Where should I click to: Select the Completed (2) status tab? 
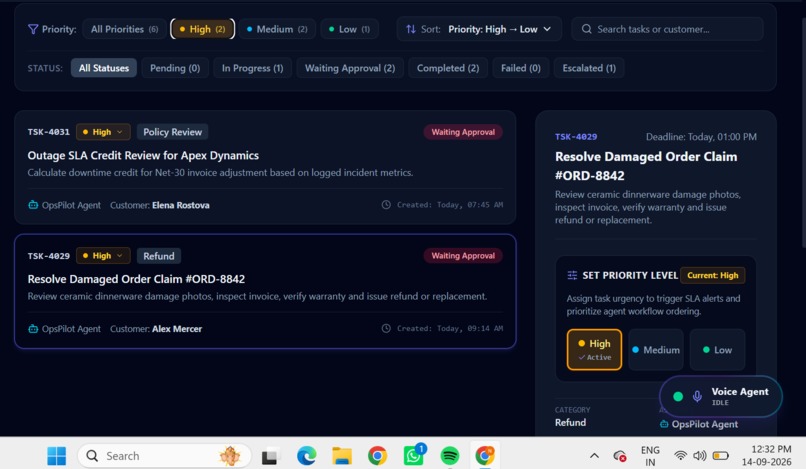pyautogui.click(x=448, y=68)
